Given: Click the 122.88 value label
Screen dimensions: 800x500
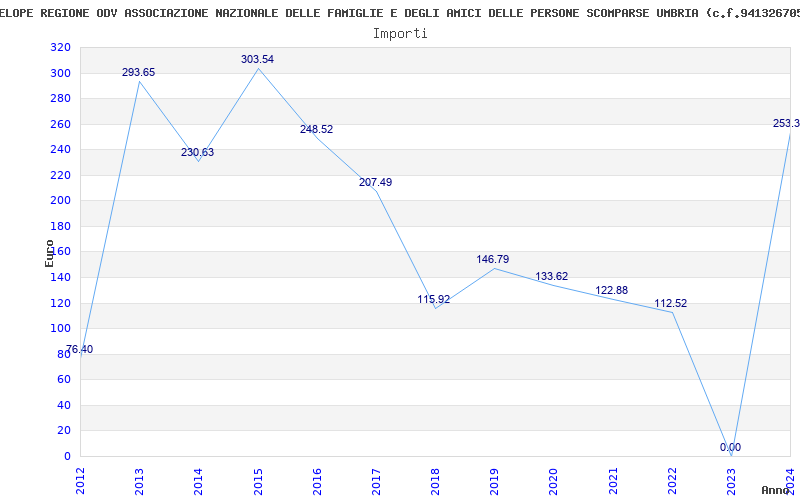Looking at the screenshot, I should pos(611,290).
